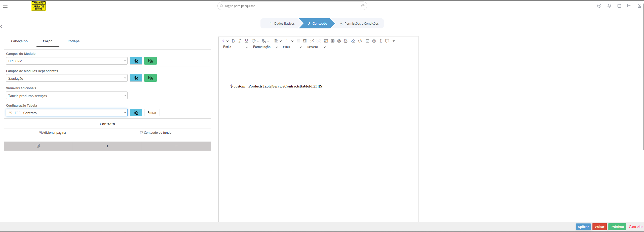Open the Formatação dropdown
This screenshot has width=644, height=232.
coord(265,47)
